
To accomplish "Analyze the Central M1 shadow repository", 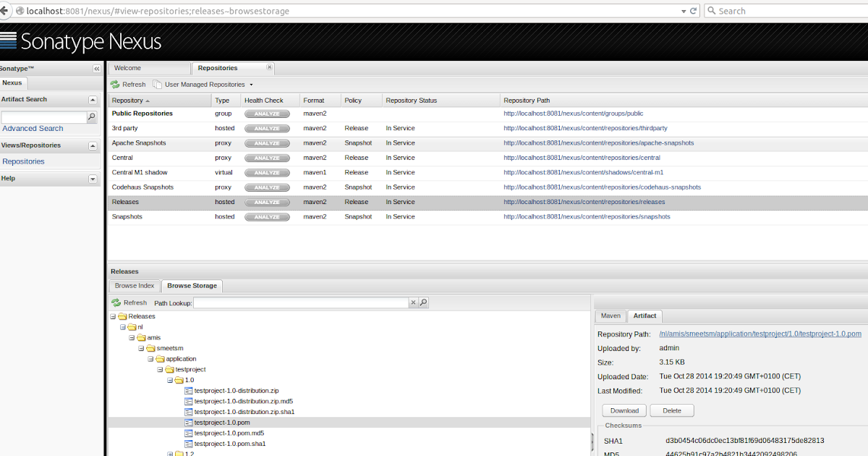I will pos(267,172).
